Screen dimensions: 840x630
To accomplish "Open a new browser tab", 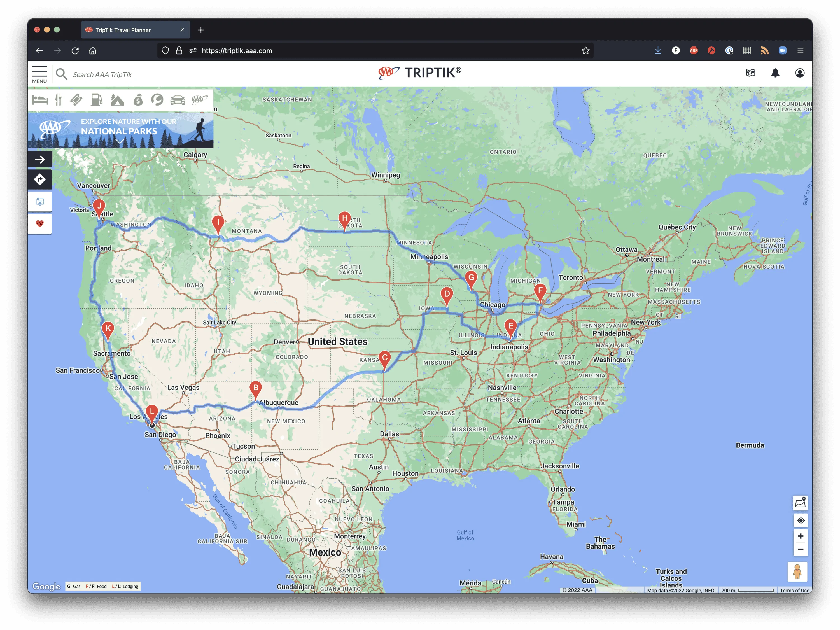I will pyautogui.click(x=201, y=30).
